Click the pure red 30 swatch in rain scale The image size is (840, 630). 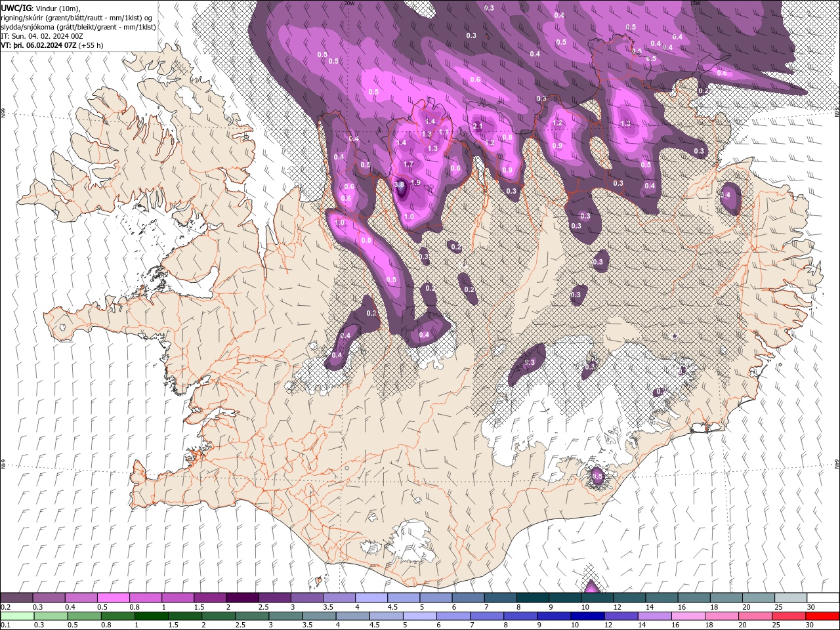click(822, 616)
